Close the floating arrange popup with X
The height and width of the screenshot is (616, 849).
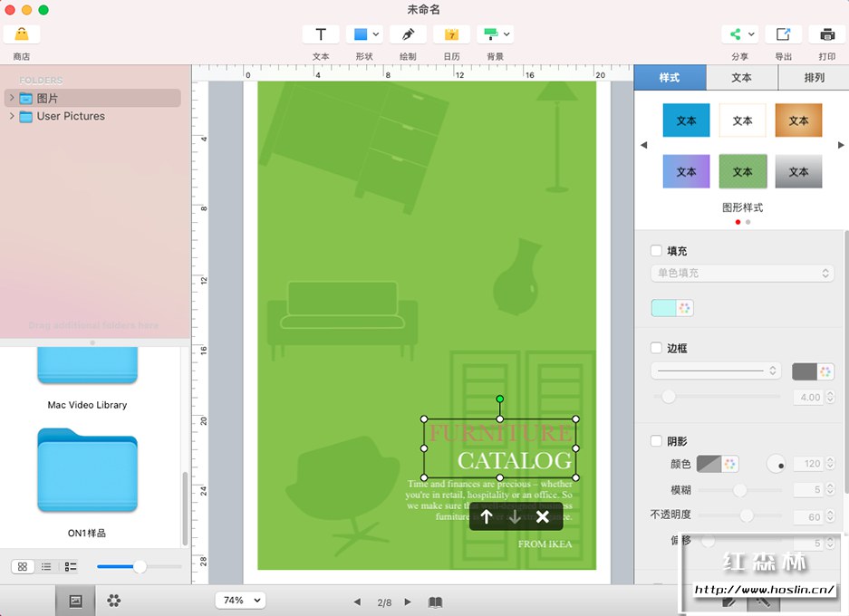[543, 517]
